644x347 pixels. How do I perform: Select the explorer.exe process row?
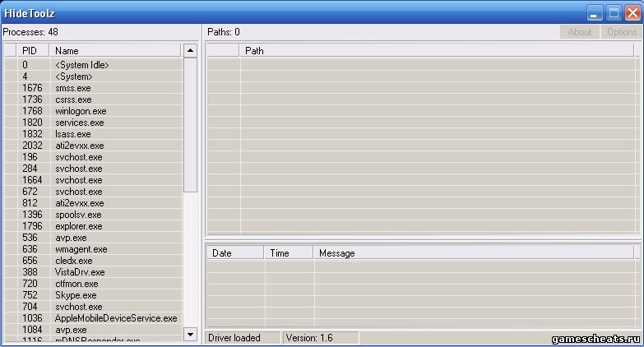click(x=79, y=226)
